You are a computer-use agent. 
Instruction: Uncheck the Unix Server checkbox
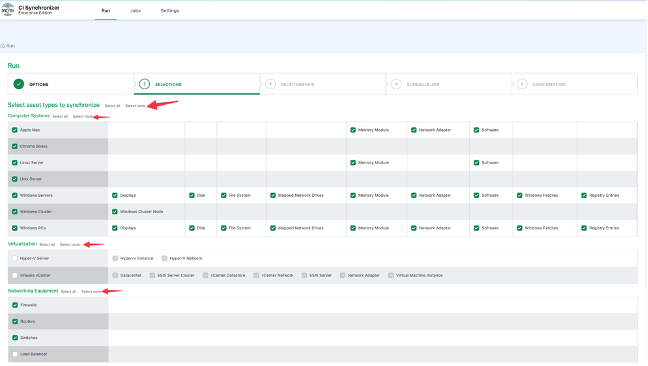[x=15, y=179]
